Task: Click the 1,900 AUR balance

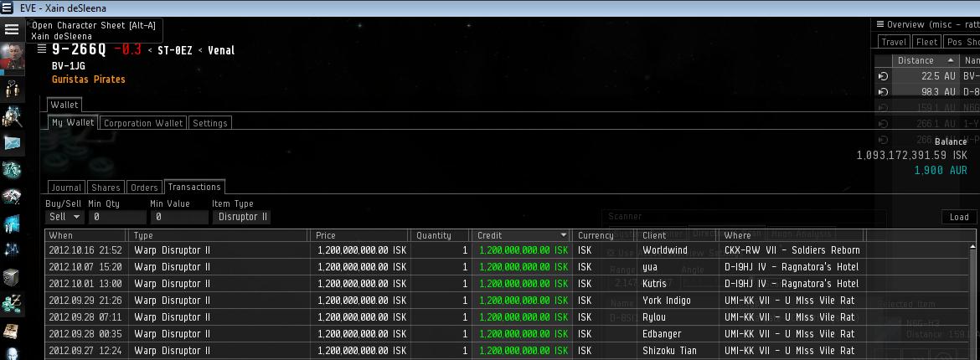Action: point(941,170)
